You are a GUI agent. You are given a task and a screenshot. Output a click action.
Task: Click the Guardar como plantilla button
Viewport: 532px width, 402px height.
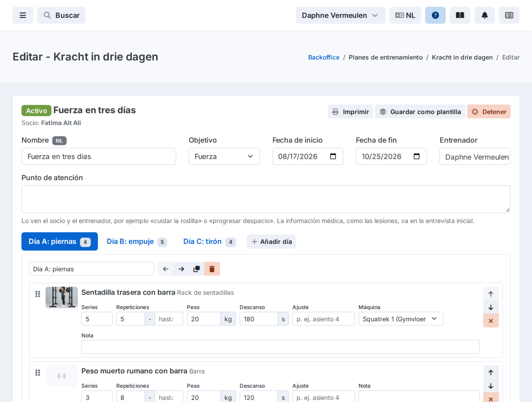[420, 112]
